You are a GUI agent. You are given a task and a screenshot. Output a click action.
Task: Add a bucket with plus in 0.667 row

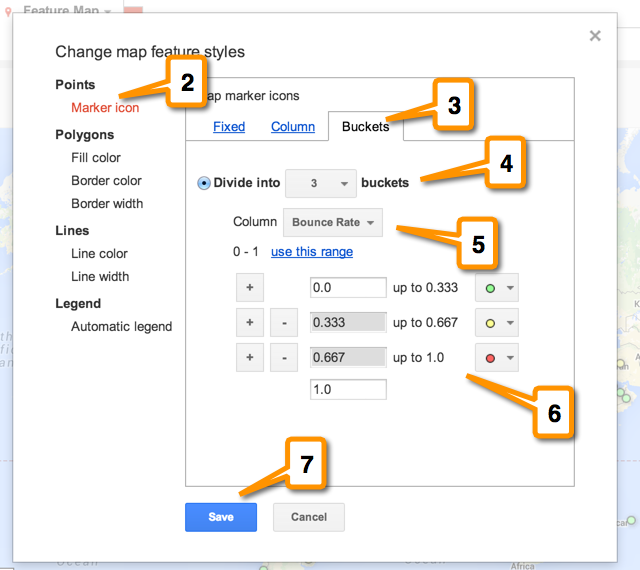click(250, 358)
